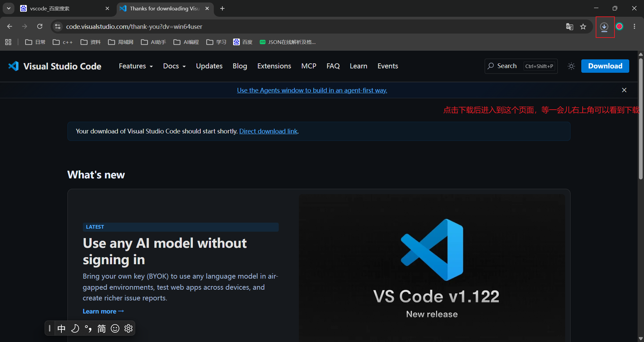This screenshot has height=342, width=644.
Task: Open the Learn page
Action: (x=359, y=66)
